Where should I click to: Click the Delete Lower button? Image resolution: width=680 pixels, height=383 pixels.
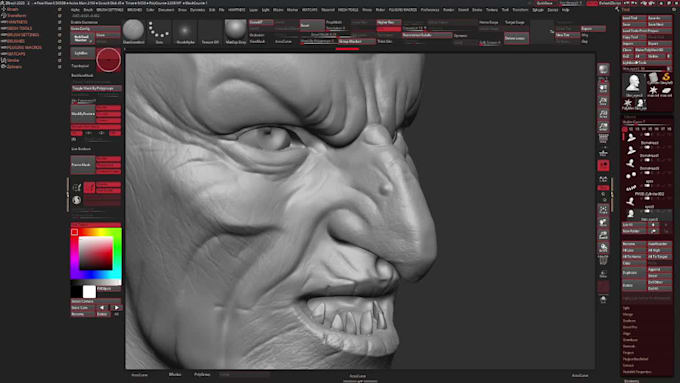click(x=516, y=38)
